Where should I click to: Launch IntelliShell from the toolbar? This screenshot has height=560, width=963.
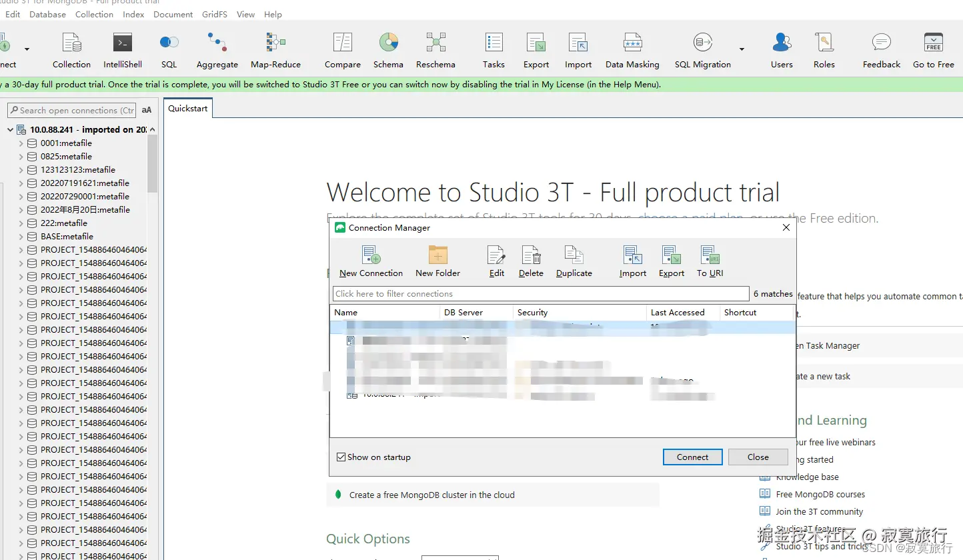click(x=123, y=50)
